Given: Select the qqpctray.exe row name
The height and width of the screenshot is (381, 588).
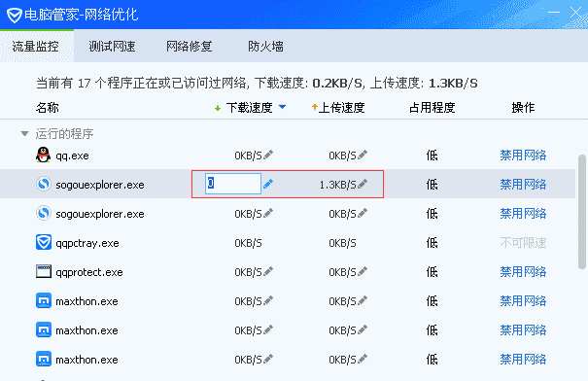Looking at the screenshot, I should pos(87,243).
